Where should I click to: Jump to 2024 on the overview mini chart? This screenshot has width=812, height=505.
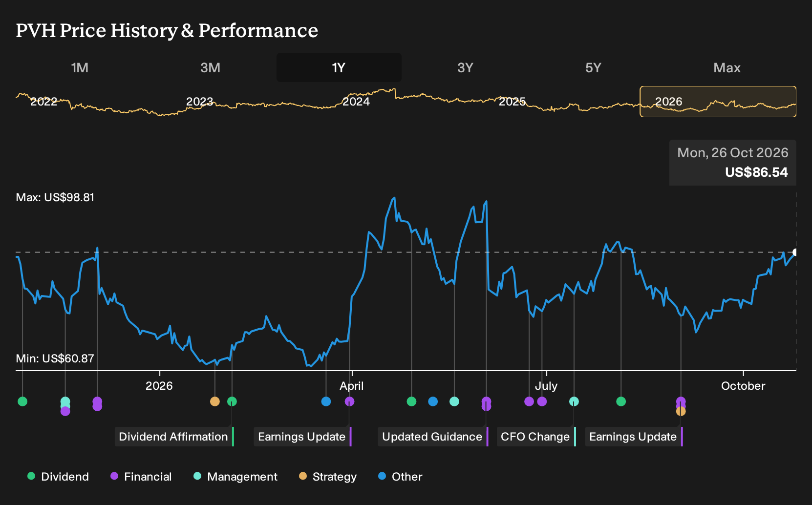tap(356, 102)
